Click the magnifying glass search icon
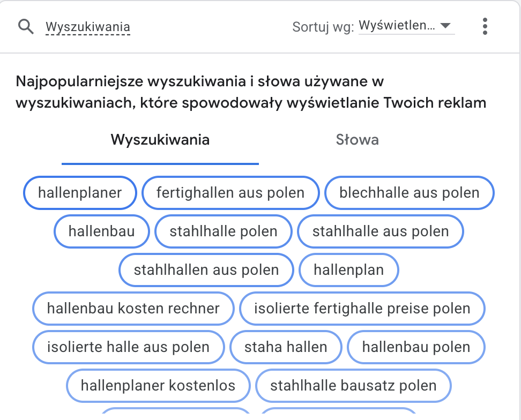The height and width of the screenshot is (420, 521). point(26,26)
